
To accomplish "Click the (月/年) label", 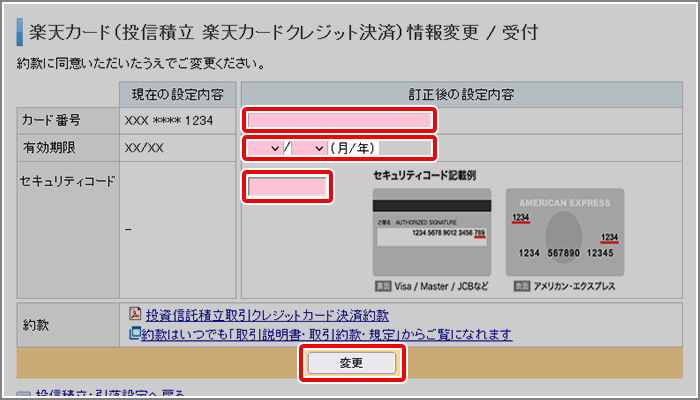I will coord(353,148).
